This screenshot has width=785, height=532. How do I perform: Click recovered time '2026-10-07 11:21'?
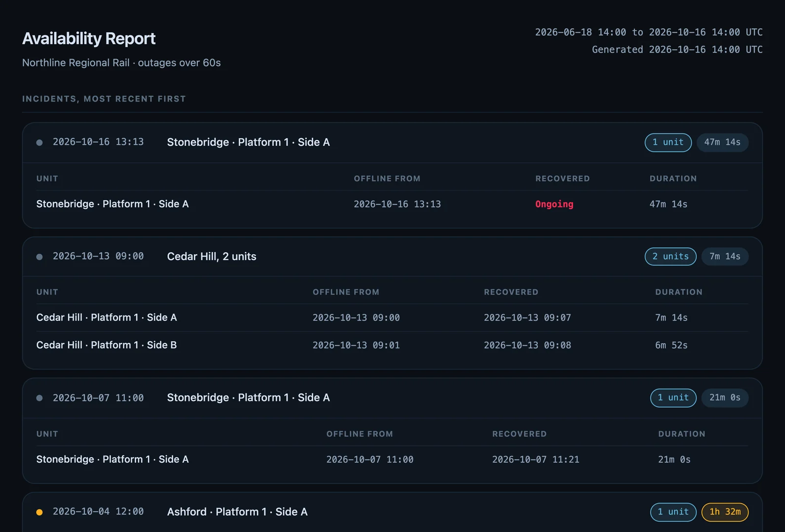pos(536,460)
